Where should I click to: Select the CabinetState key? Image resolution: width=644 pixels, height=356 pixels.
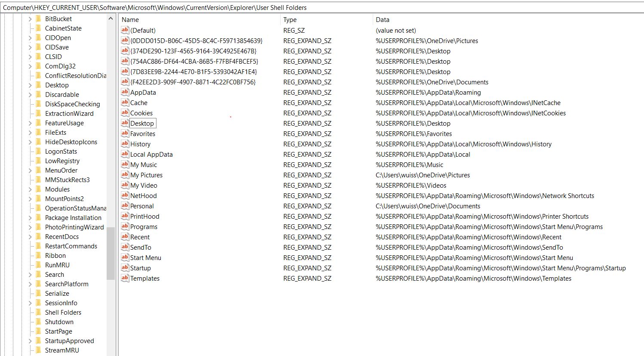click(x=63, y=28)
